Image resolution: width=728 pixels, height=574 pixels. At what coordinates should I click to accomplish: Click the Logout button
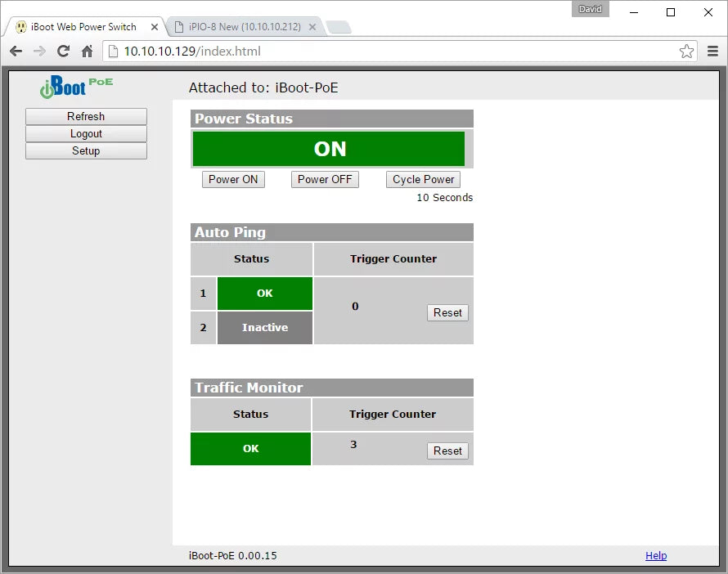86,133
